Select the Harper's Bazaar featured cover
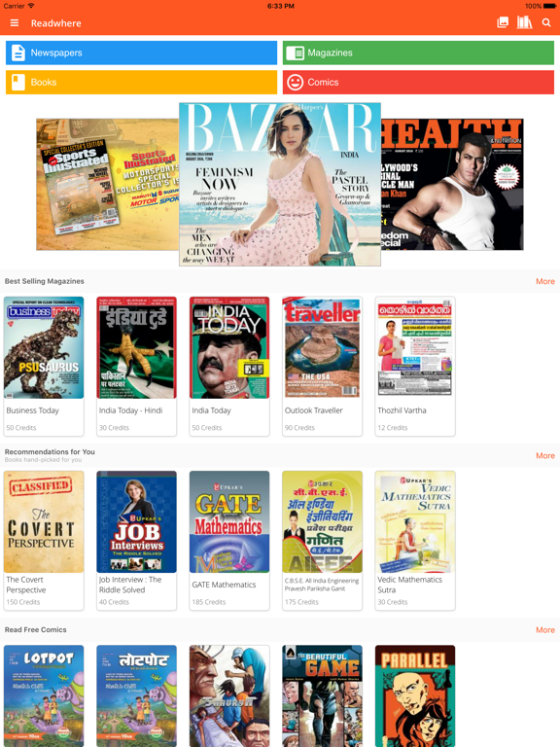 280,185
